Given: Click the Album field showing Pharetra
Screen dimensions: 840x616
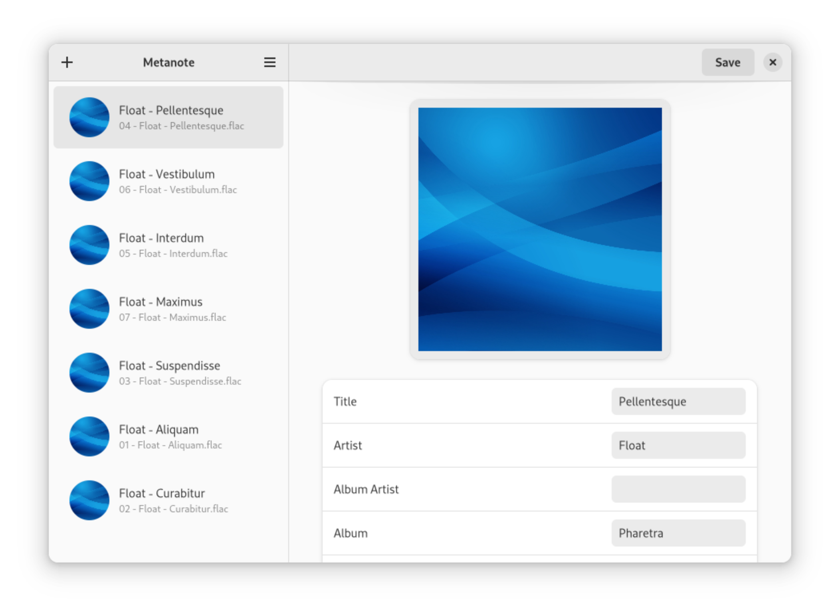Looking at the screenshot, I should pos(678,533).
